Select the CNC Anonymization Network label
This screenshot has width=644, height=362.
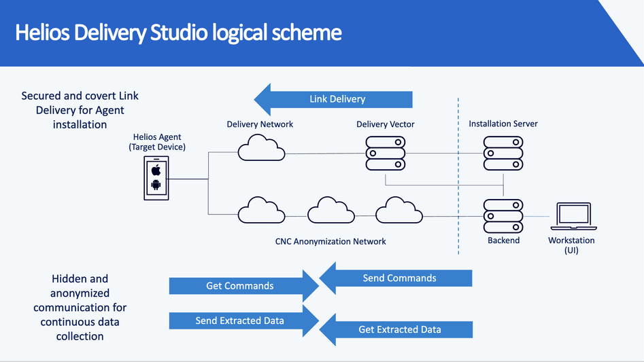click(x=331, y=241)
